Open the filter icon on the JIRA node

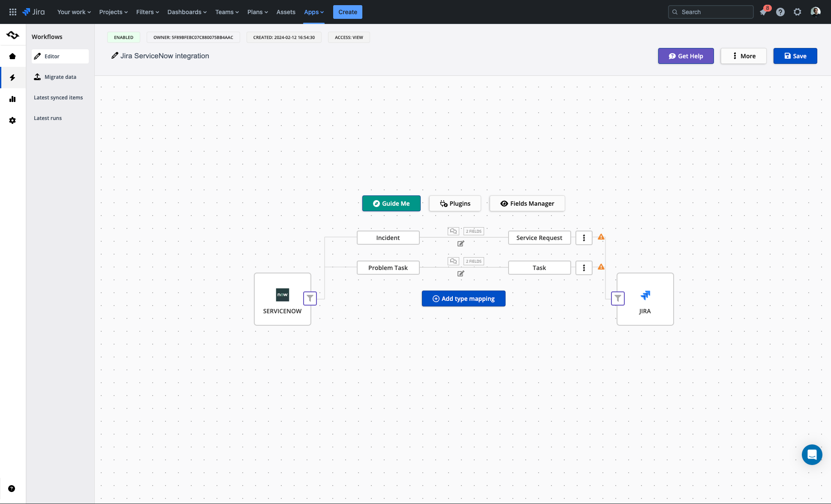click(617, 298)
